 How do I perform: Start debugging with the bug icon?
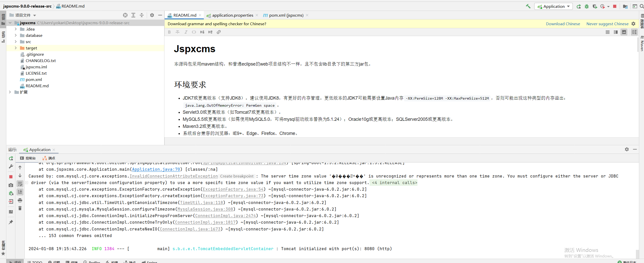click(x=587, y=6)
